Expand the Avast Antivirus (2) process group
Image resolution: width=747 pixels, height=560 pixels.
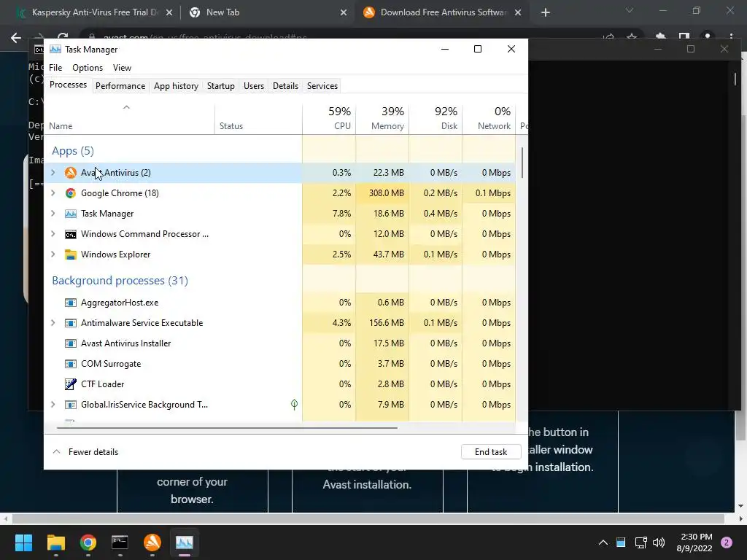(53, 173)
